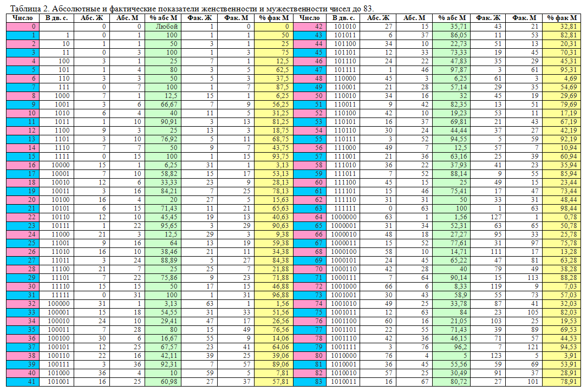Click binary value 10000
The image size is (587, 392).
(x=60, y=165)
